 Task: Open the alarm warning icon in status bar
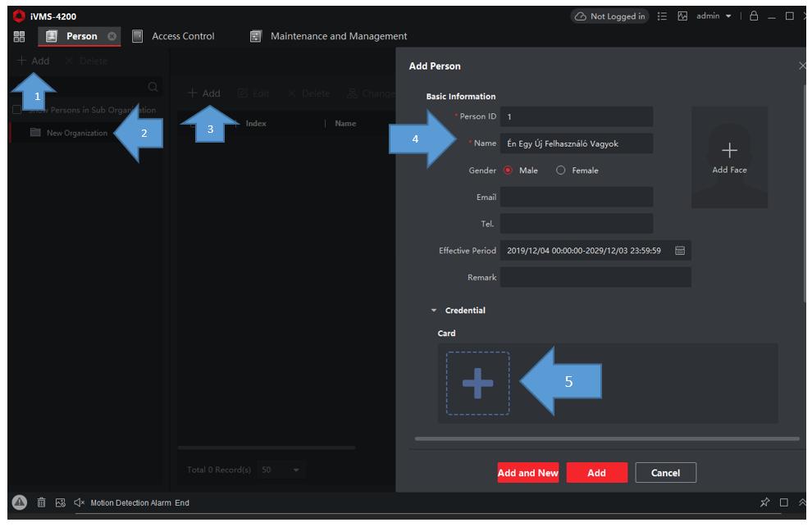tap(19, 502)
